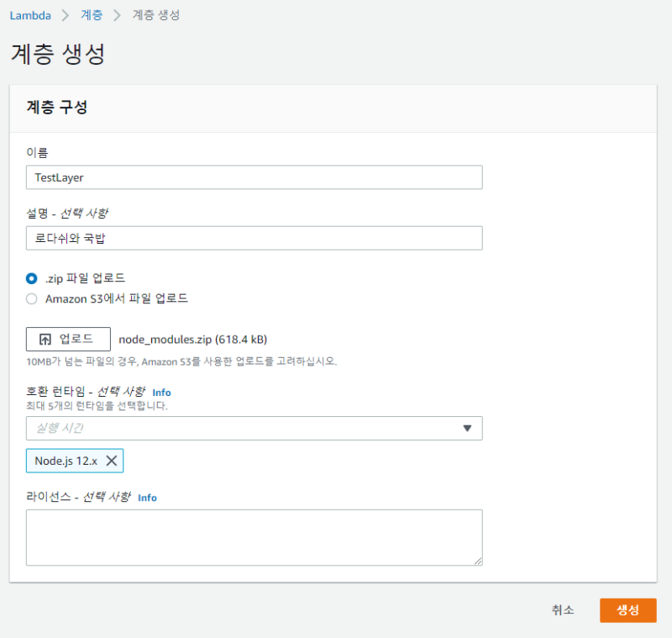Image resolution: width=672 pixels, height=638 pixels.
Task: Cancel with the 취소 button
Action: 563,610
